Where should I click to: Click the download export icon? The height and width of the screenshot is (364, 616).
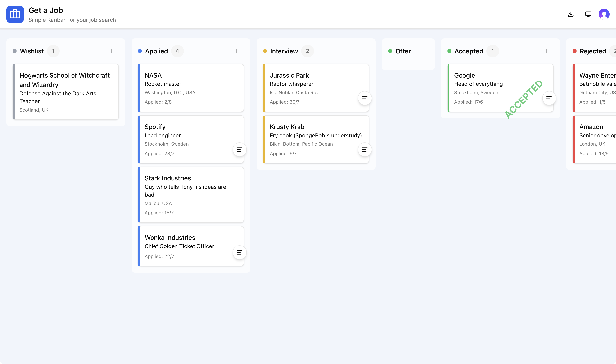click(571, 14)
